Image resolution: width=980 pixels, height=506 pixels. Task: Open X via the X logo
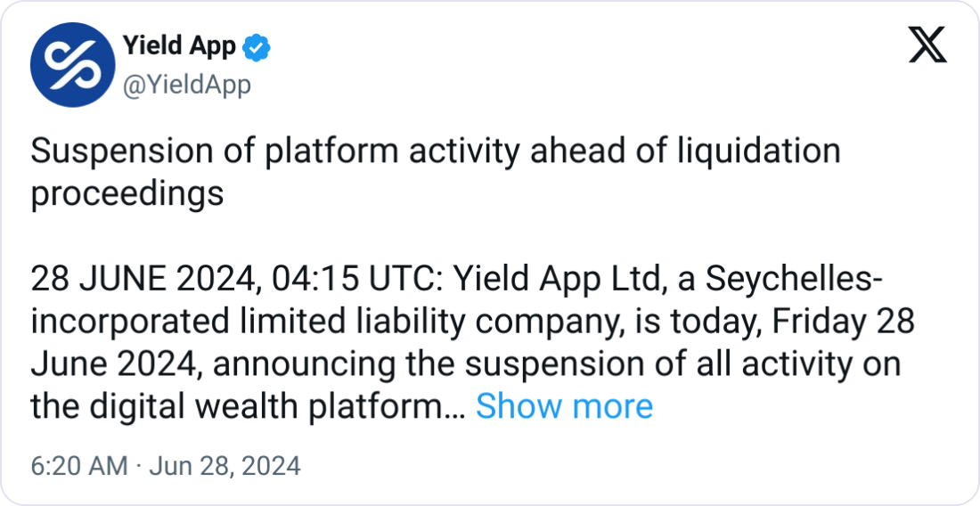point(927,45)
